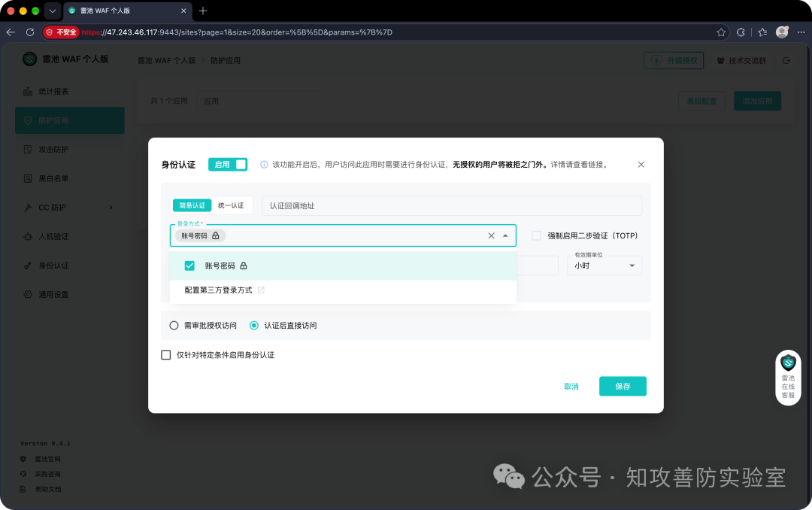812x510 pixels.
Task: Bookmark page with the star icon
Action: point(721,32)
